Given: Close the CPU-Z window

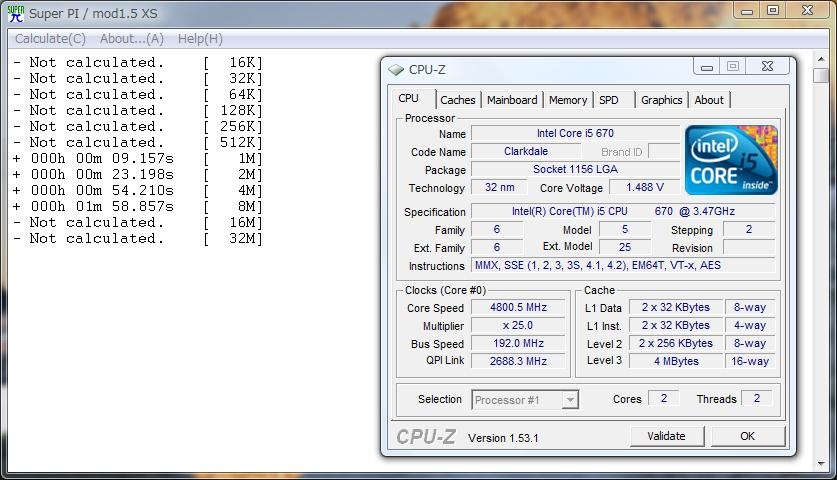Looking at the screenshot, I should coord(767,66).
